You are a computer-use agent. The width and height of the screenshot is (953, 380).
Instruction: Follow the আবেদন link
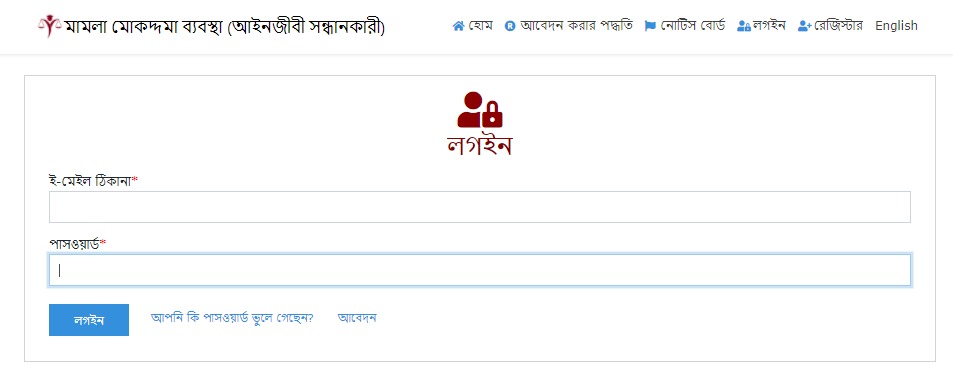(357, 318)
